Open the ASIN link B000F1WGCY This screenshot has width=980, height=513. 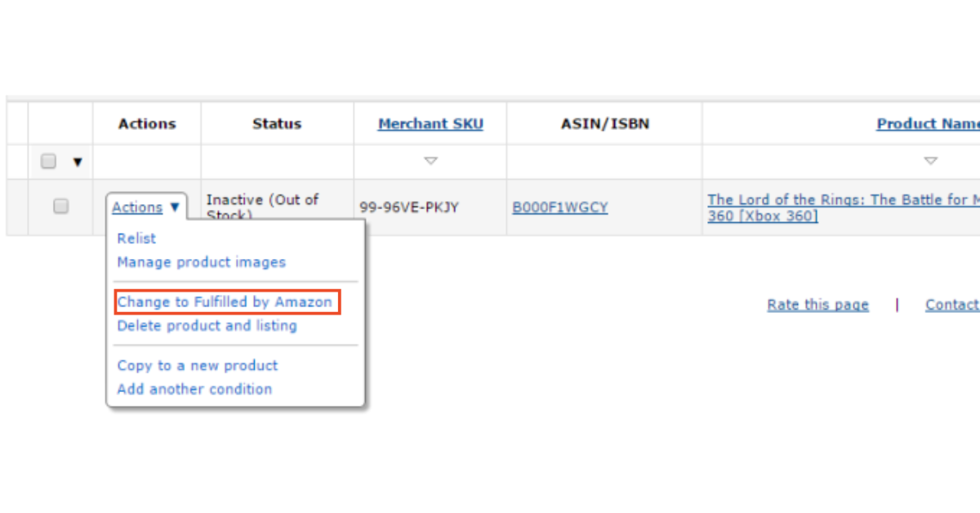click(x=559, y=207)
